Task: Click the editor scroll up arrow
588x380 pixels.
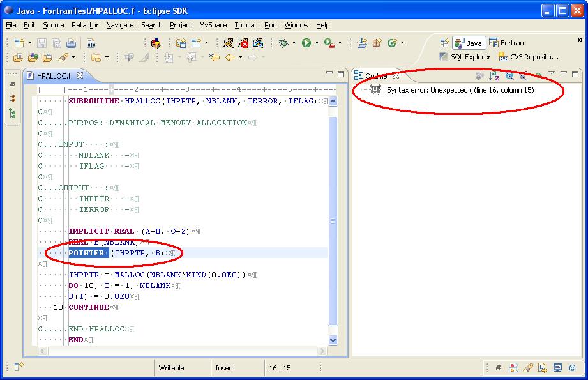Action: [x=333, y=102]
